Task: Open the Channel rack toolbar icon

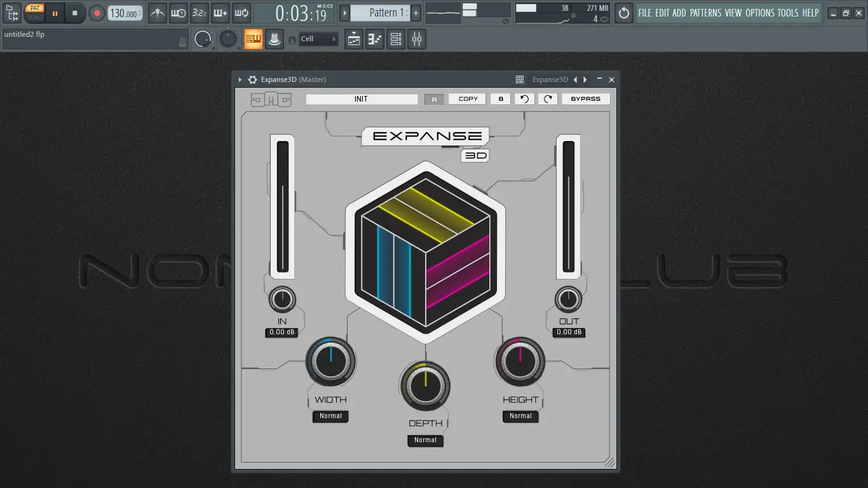Action: (x=395, y=39)
